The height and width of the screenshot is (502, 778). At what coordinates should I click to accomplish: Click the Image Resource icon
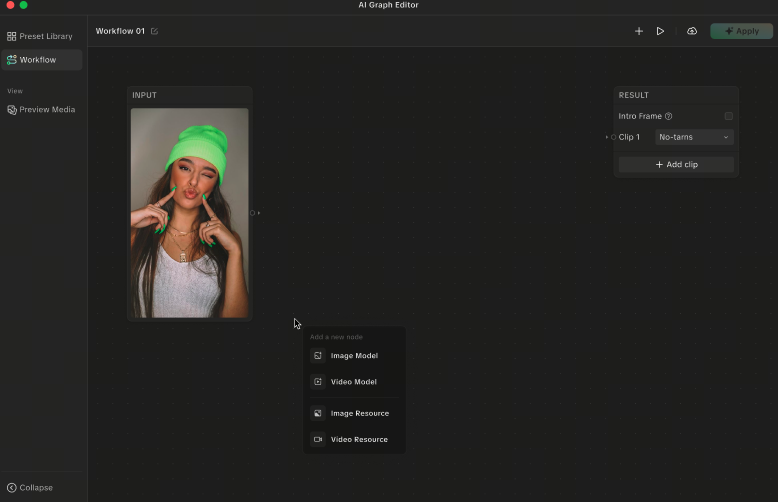coord(318,413)
